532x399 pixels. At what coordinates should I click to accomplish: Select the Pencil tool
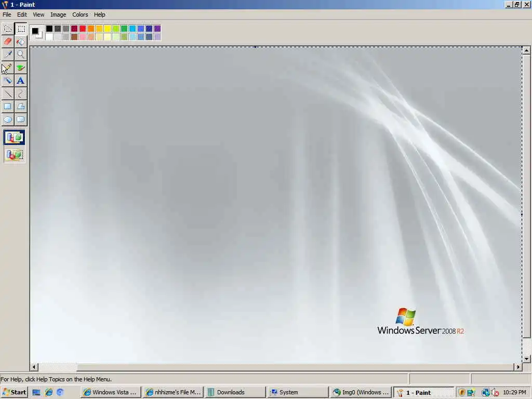click(8, 68)
